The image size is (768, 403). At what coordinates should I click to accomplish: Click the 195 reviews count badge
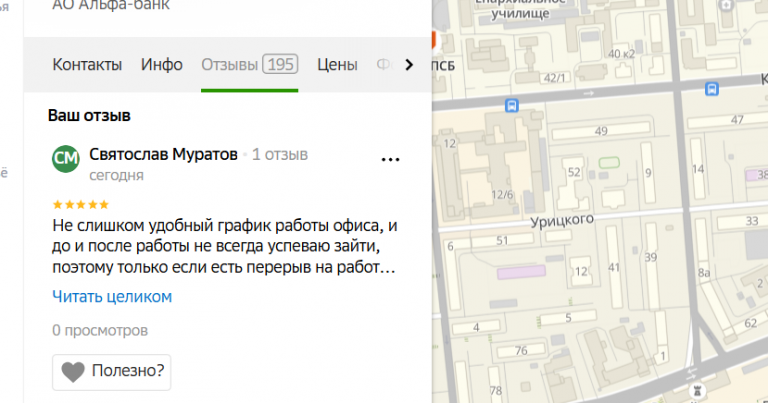280,64
